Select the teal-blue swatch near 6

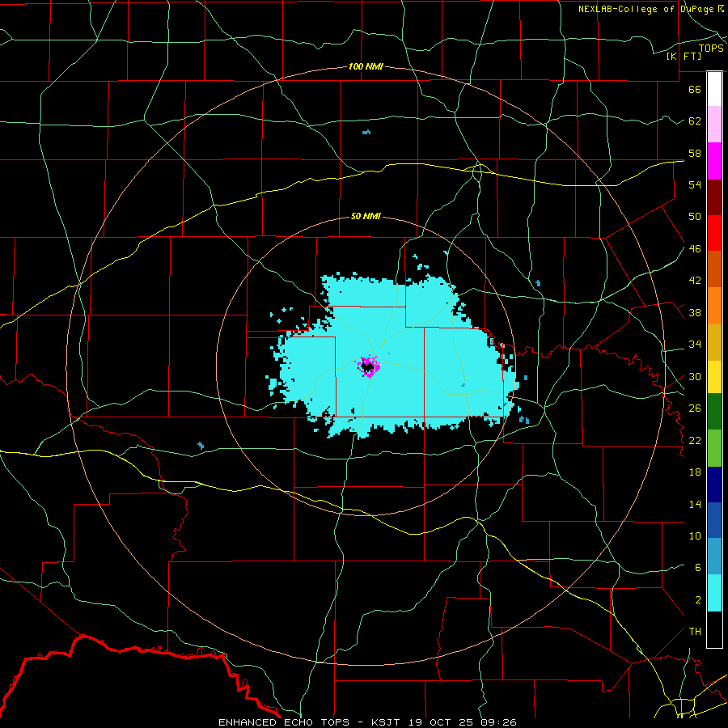pyautogui.click(x=714, y=557)
